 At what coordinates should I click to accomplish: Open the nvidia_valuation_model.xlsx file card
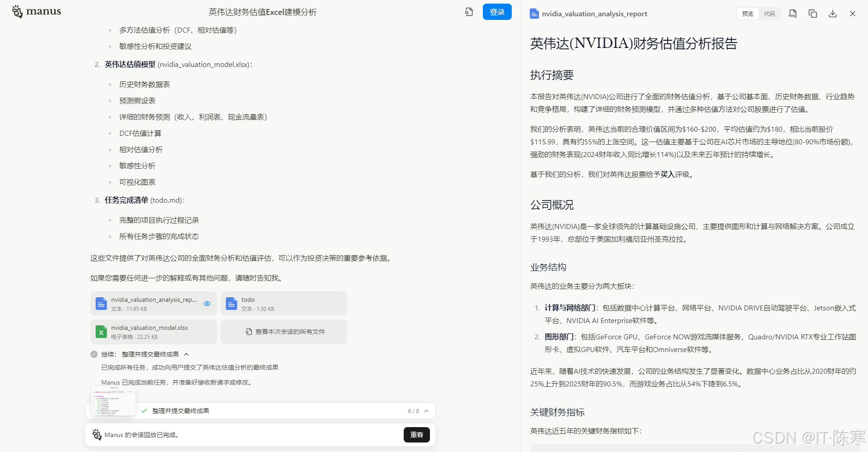154,332
